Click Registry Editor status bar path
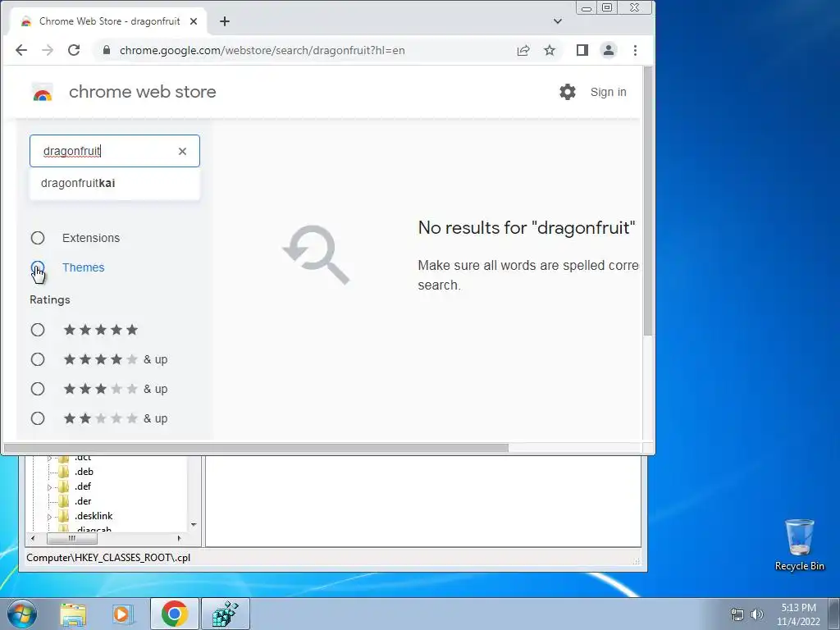Image resolution: width=840 pixels, height=630 pixels. [x=108, y=558]
